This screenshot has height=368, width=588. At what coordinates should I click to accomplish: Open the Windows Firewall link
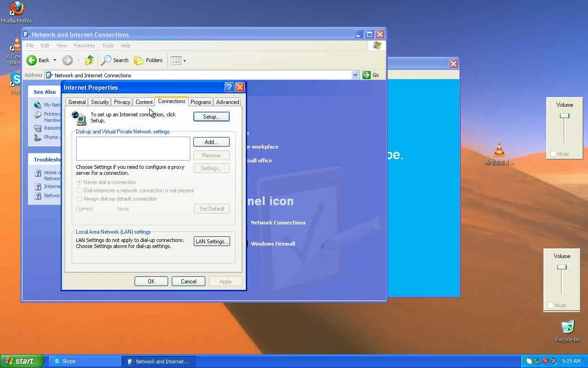point(273,244)
